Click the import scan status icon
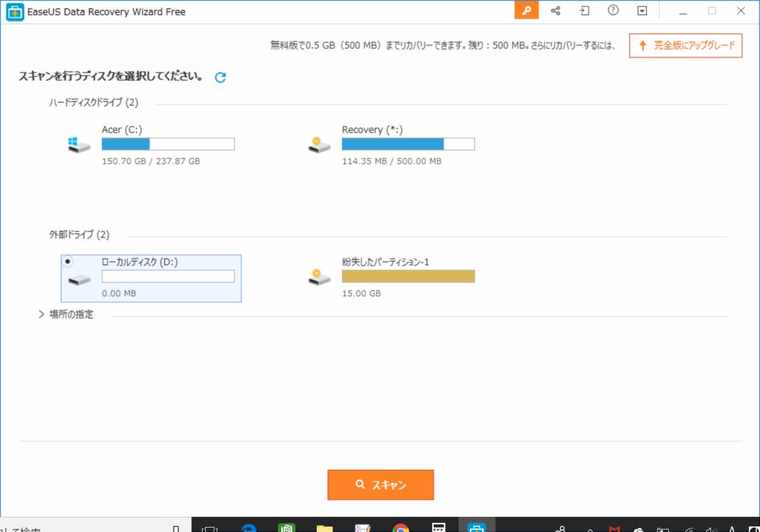 (x=584, y=11)
